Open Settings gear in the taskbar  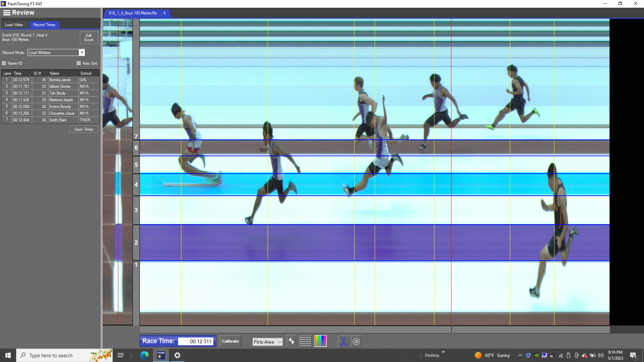pos(177,355)
